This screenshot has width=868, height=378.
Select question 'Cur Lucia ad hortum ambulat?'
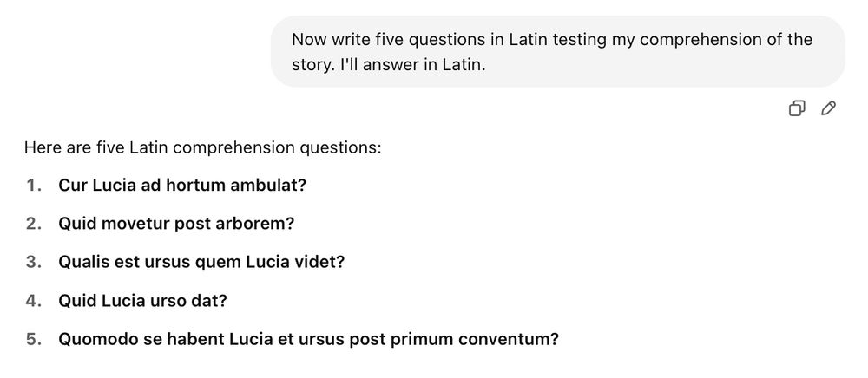click(182, 186)
